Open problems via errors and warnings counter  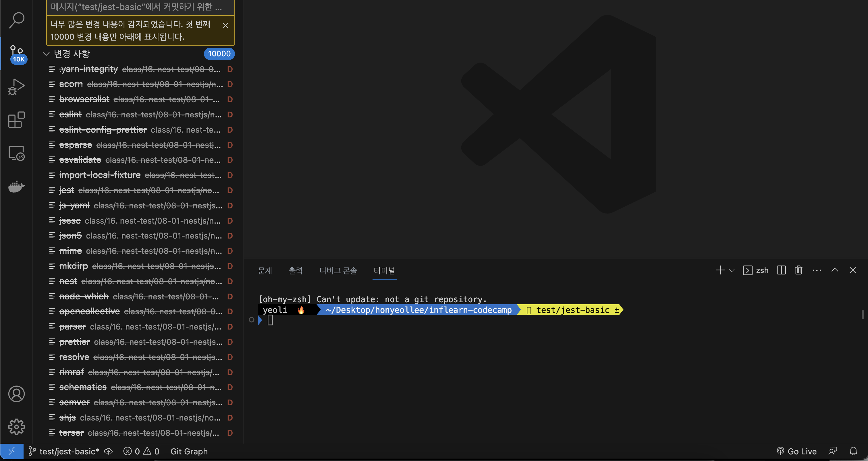coord(141,451)
